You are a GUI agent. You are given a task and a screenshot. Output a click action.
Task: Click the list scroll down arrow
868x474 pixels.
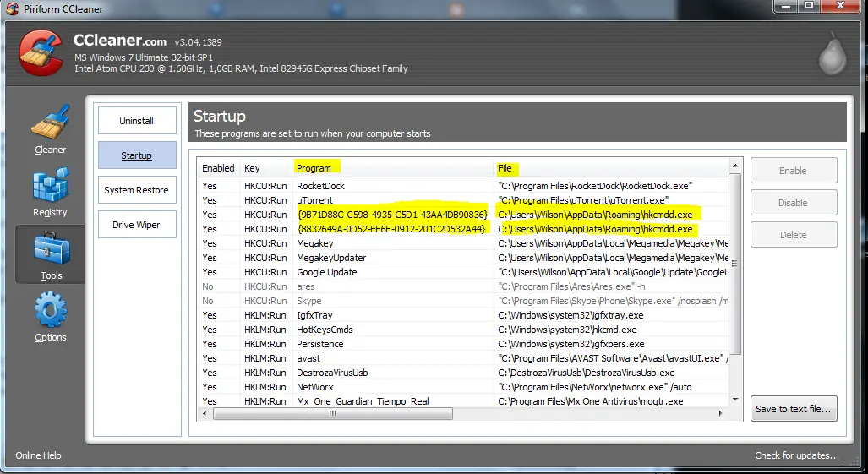point(735,400)
